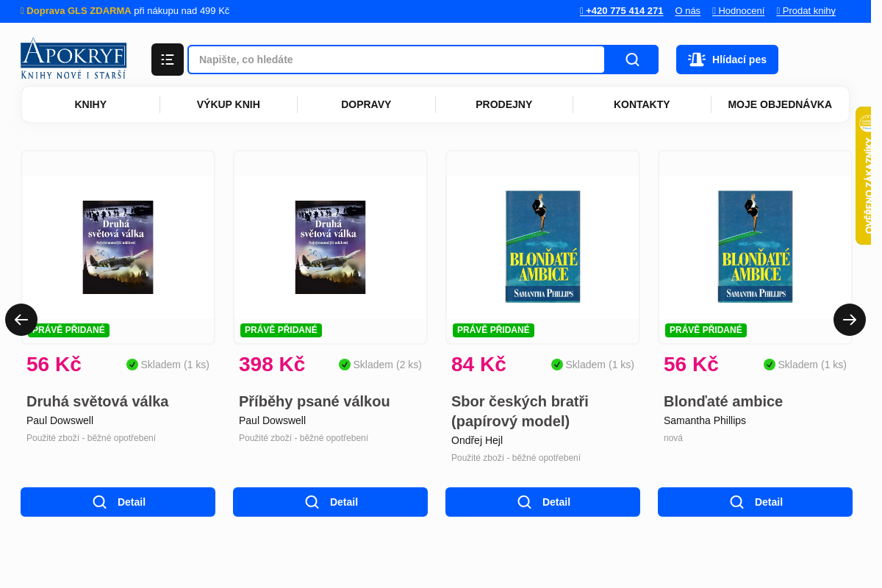Open Ověřeno zákazníky side badge

coord(868,176)
